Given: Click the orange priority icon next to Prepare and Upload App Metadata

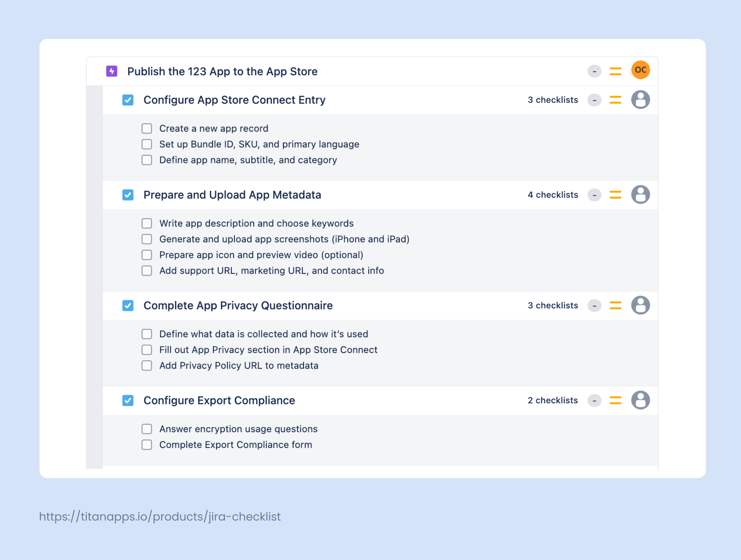Looking at the screenshot, I should pos(615,195).
